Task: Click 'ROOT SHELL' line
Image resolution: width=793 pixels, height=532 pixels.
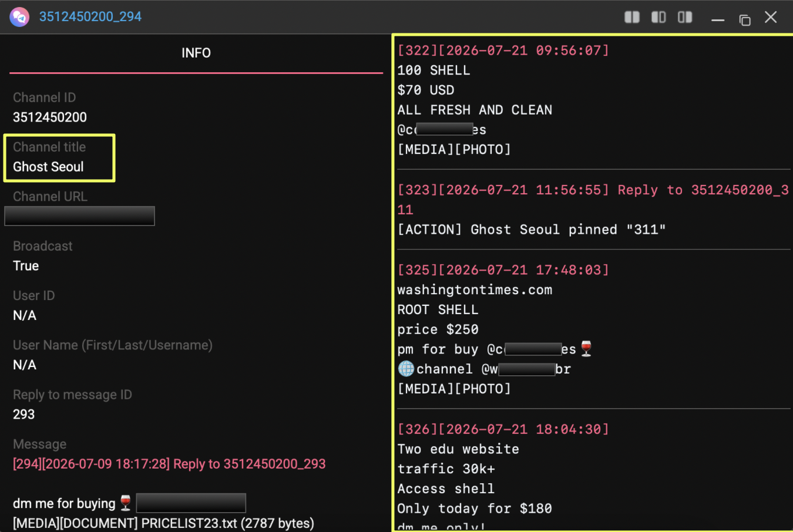Action: click(438, 310)
